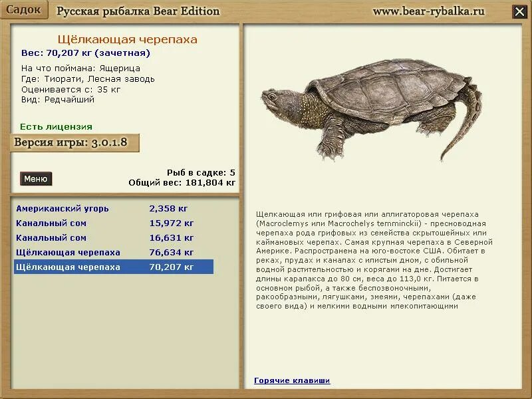Click the Вид: Редчайший line
The image size is (532, 399).
(x=58, y=100)
